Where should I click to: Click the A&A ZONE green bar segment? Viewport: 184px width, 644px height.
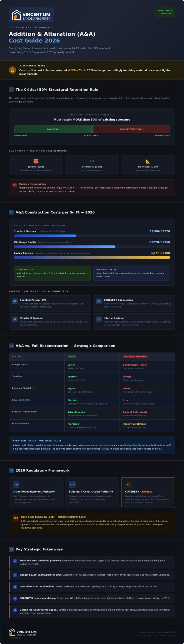point(53,129)
